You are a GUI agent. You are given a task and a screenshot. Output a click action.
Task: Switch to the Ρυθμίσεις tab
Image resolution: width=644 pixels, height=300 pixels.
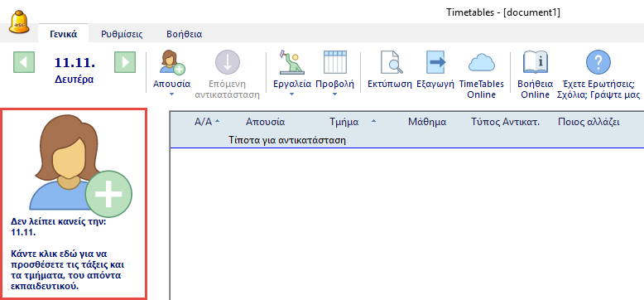coord(122,34)
